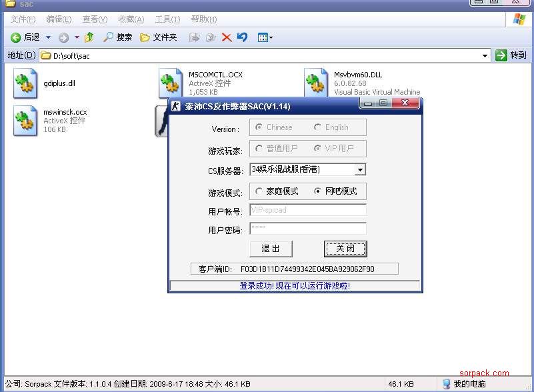534x392 pixels.
Task: Expand the CS服务器 server dropdown
Action: 360,170
